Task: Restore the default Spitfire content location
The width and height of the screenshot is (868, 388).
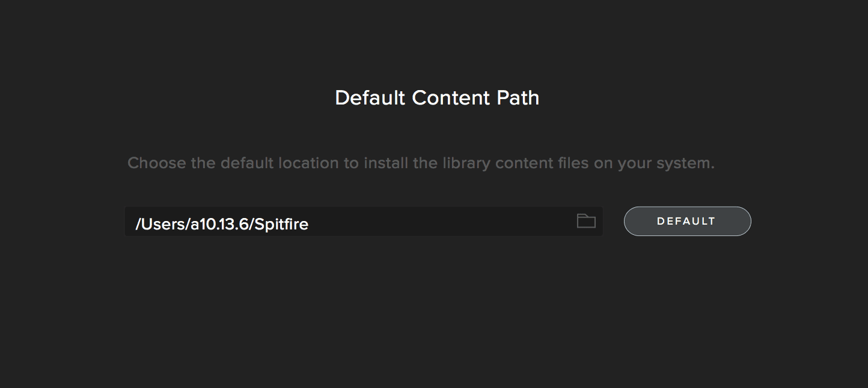Action: click(x=687, y=221)
